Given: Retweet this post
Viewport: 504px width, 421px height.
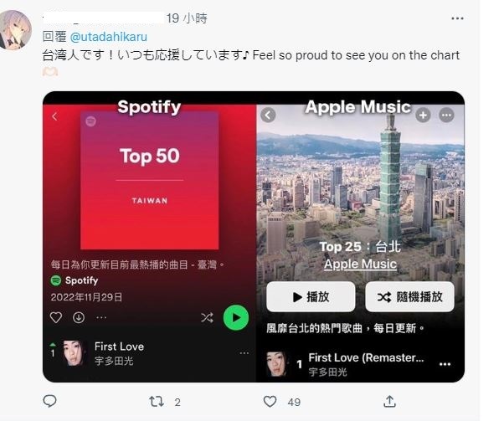Looking at the screenshot, I should [x=157, y=402].
